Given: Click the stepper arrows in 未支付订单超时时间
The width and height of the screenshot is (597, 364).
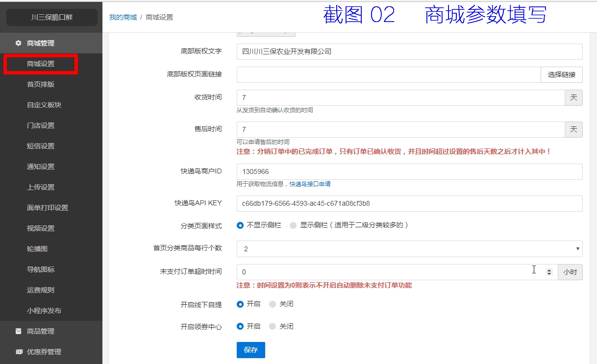Looking at the screenshot, I should [x=549, y=272].
